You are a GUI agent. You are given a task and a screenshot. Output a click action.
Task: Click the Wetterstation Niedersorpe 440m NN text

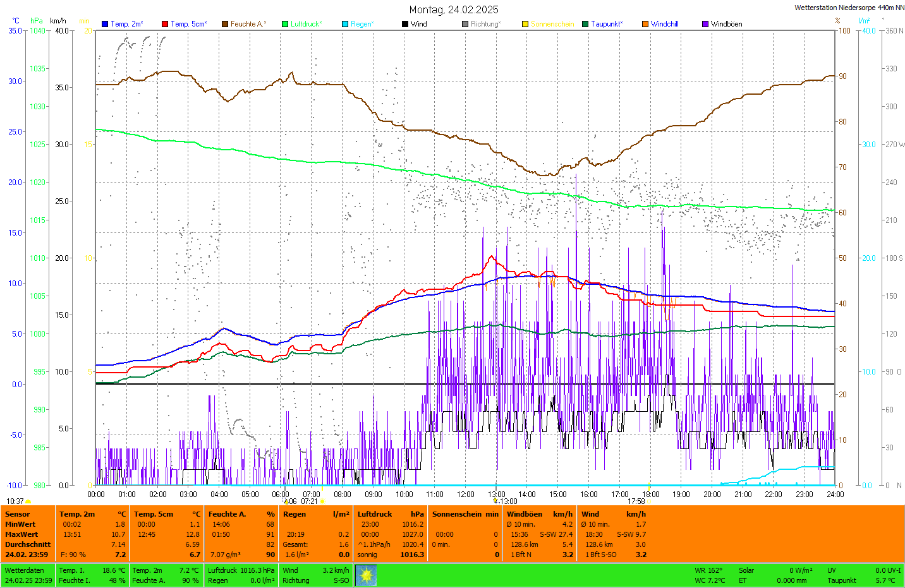849,8
